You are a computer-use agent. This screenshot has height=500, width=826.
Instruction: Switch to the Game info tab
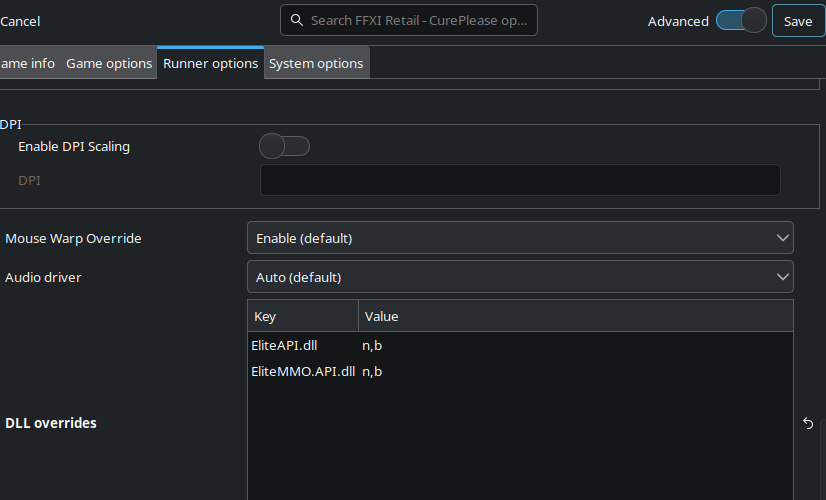[27, 63]
